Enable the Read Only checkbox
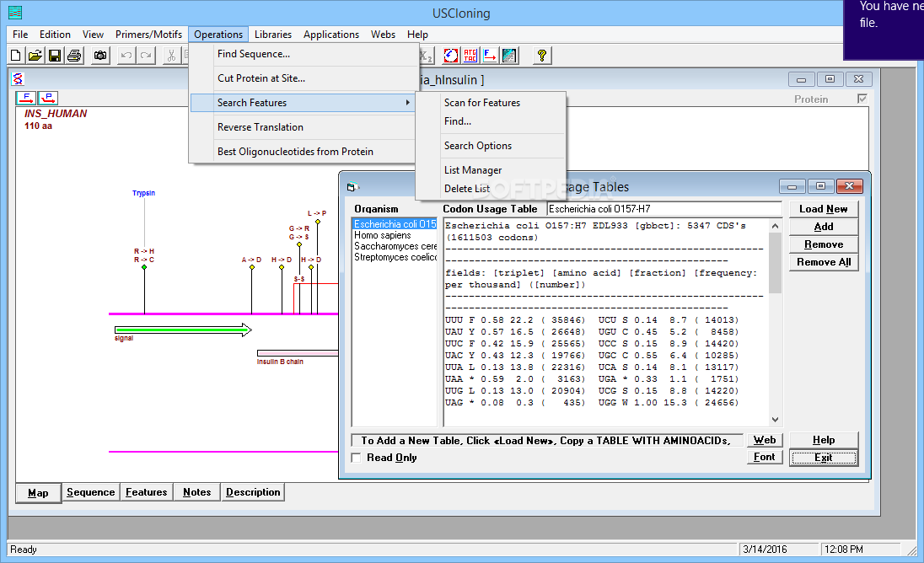Image resolution: width=924 pixels, height=563 pixels. coord(356,458)
